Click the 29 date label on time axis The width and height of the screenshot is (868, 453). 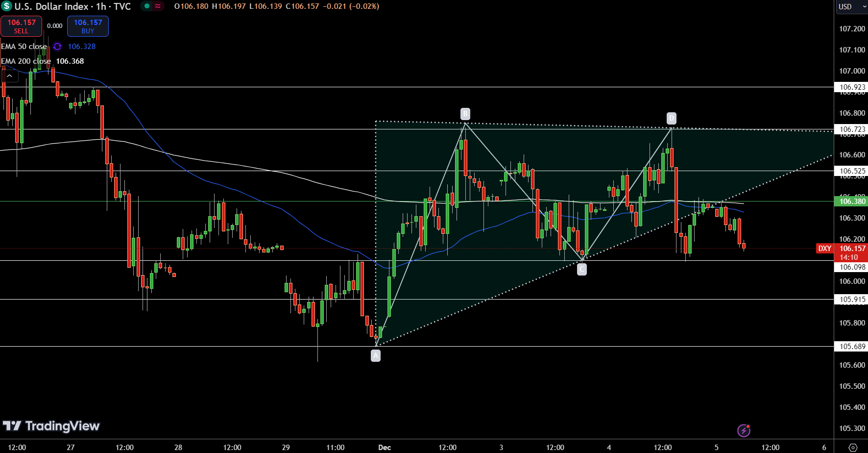(286, 448)
